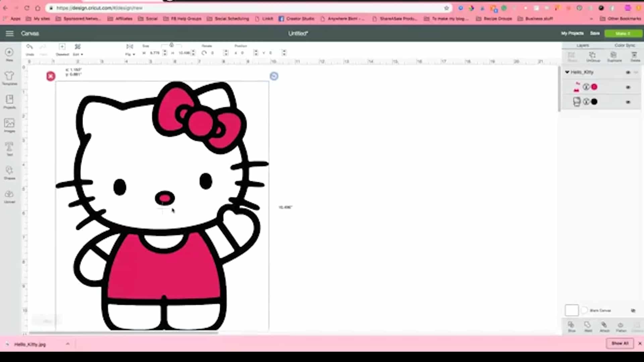The height and width of the screenshot is (362, 644).
Task: Click the black outline layer thumbnail
Action: pos(576,102)
